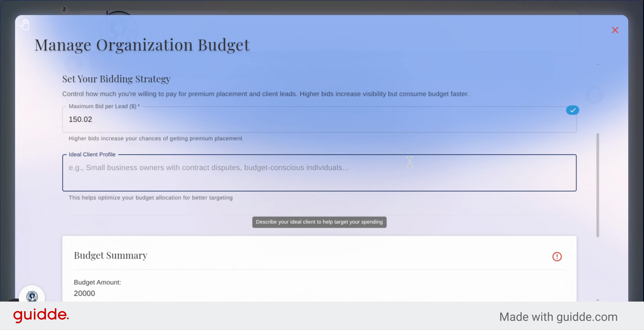This screenshot has width=644, height=330.
Task: Click the red warning icon in Budget Summary
Action: pyautogui.click(x=557, y=257)
